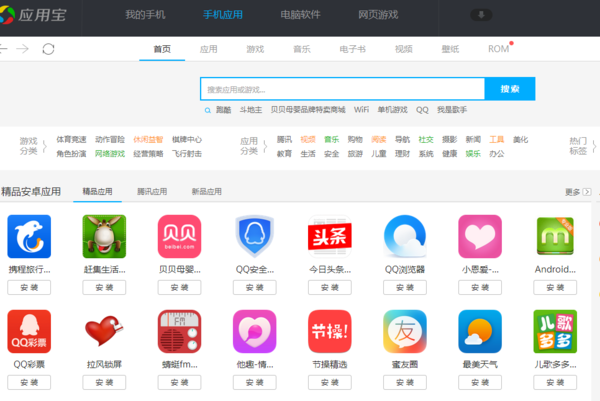This screenshot has width=600, height=401.
Task: Install QQ彩票 with its 安装 button
Action: 29,383
